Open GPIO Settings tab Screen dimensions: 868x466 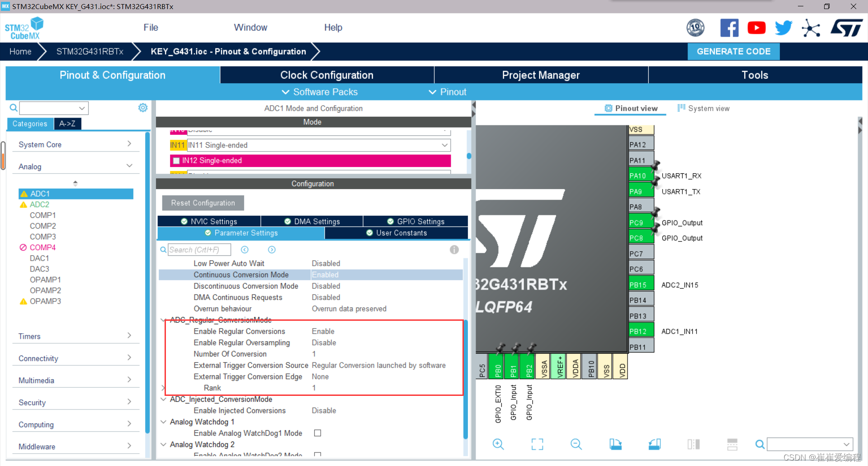(x=416, y=221)
